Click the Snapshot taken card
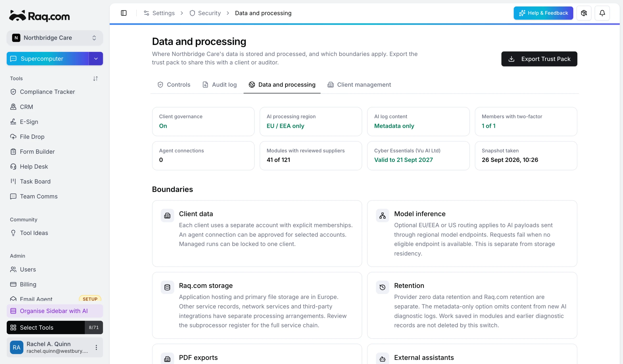Image resolution: width=623 pixels, height=364 pixels. pos(526,155)
